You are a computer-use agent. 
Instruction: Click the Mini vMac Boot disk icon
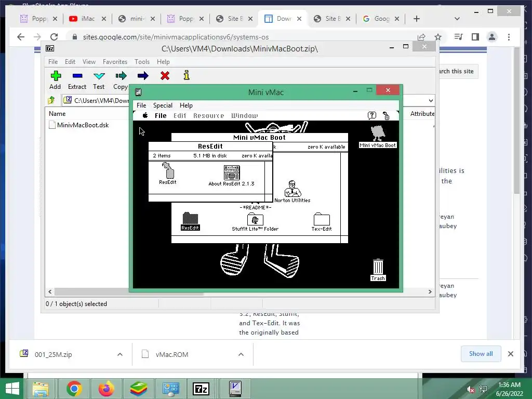coord(378,137)
